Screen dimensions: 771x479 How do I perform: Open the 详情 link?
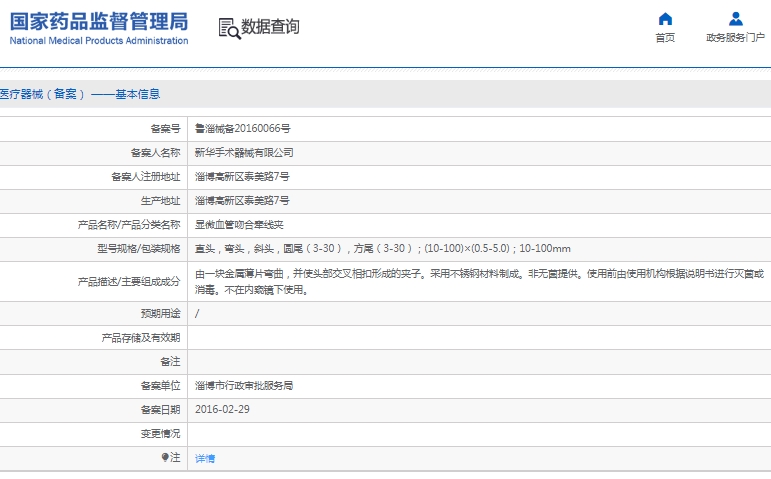pos(205,458)
